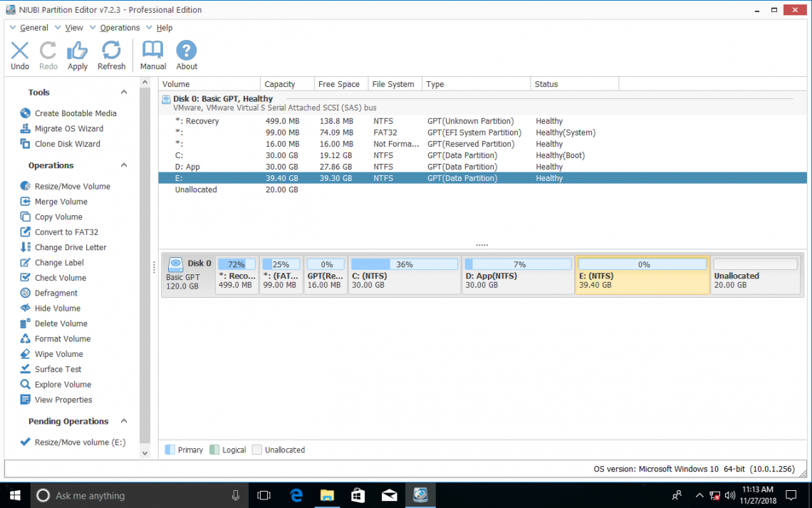Image resolution: width=812 pixels, height=508 pixels.
Task: Open the Wipe Volume tool
Action: point(58,353)
